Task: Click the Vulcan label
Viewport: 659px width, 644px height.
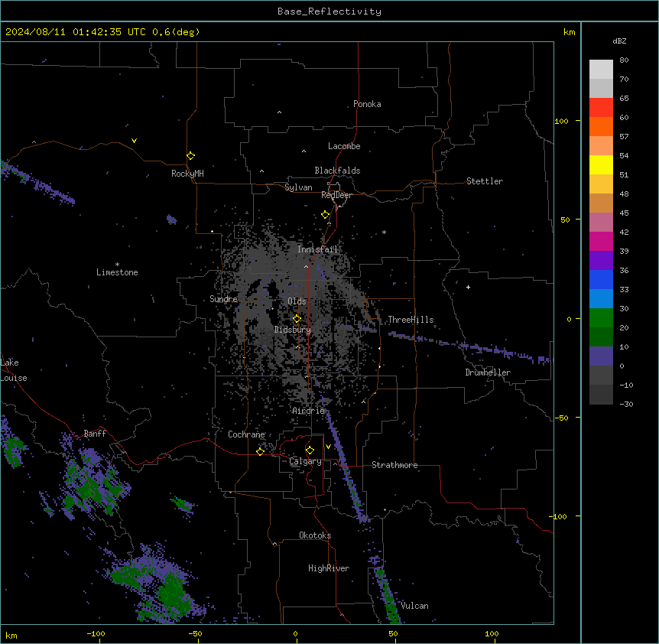Action: [414, 606]
